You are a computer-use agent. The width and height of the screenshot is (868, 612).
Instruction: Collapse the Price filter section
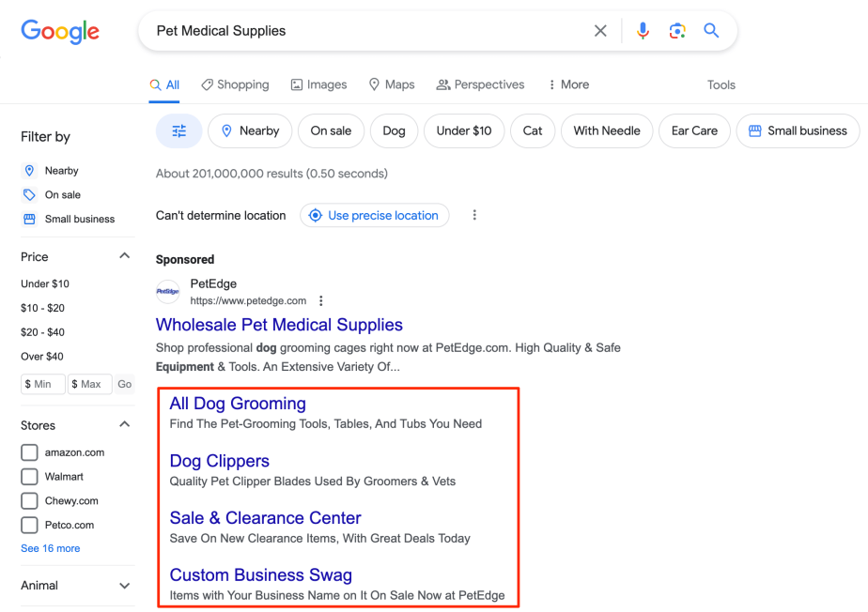tap(123, 254)
